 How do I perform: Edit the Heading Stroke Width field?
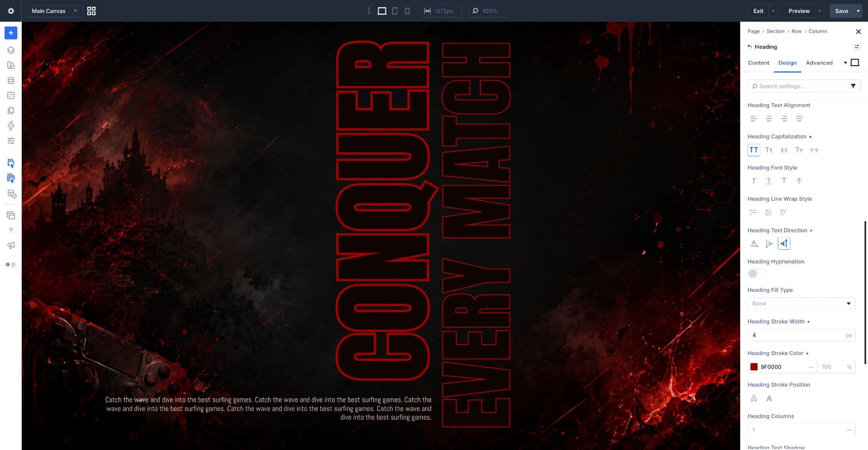tap(801, 335)
